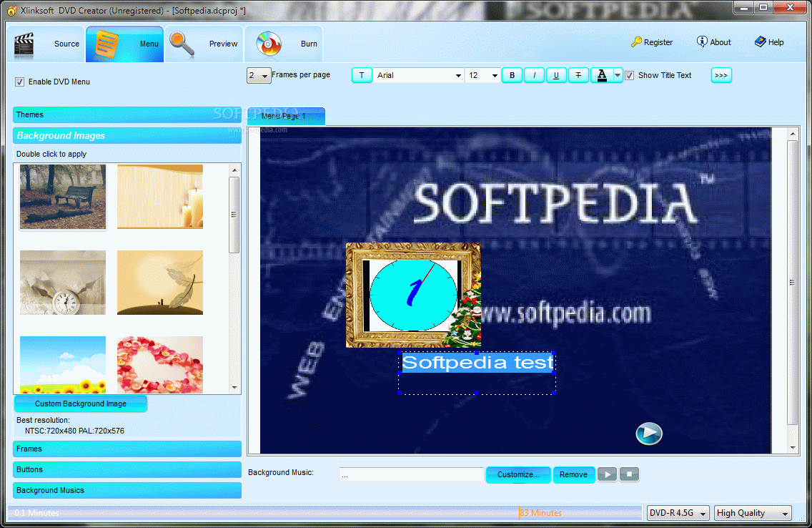
Task: Select the vintage clock background thumbnail
Action: tap(63, 283)
